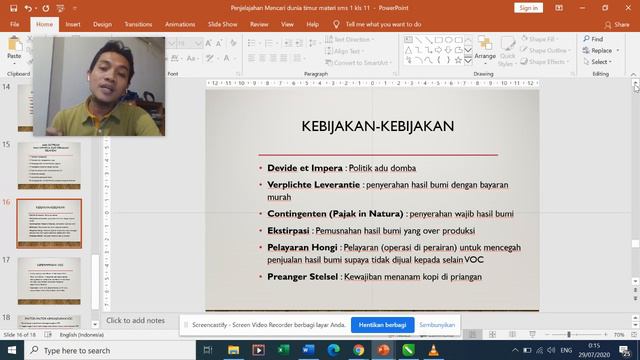This screenshot has width=640, height=360.
Task: Click Convert to SmartArt
Action: click(358, 62)
